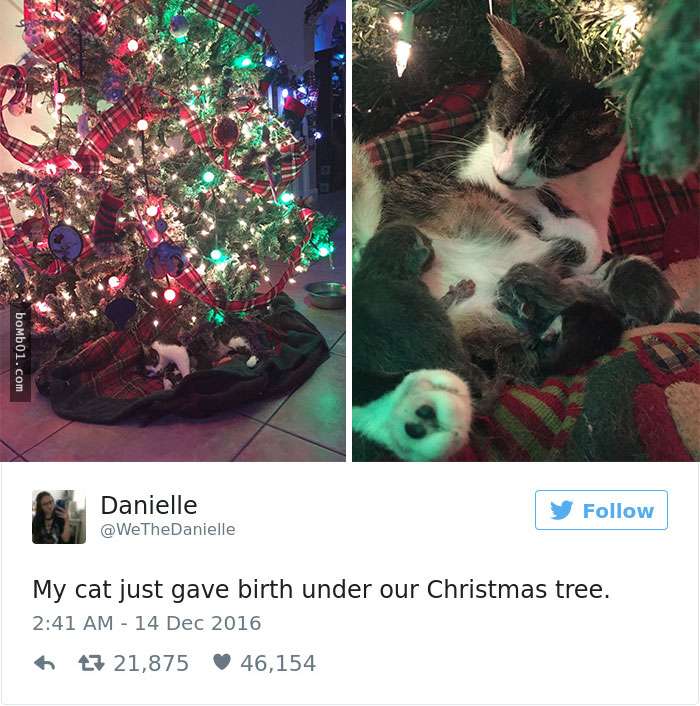Click the bomb01.com watermark
Image resolution: width=700 pixels, height=706 pixels.
20,351
